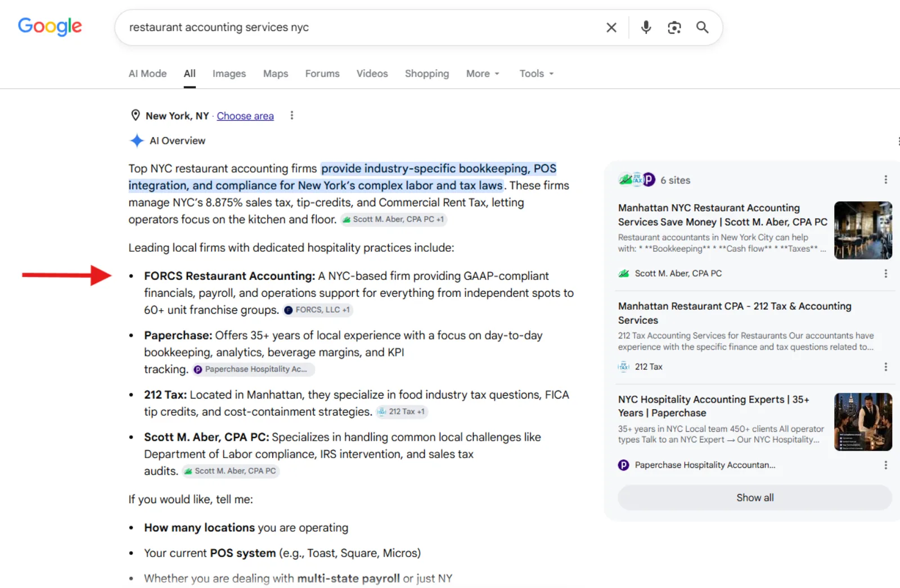Open the Shopping tab
This screenshot has width=900, height=588.
tap(427, 74)
